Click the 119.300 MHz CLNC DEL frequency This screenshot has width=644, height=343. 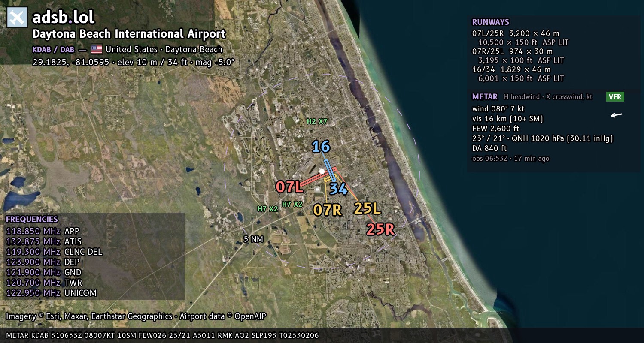(54, 252)
